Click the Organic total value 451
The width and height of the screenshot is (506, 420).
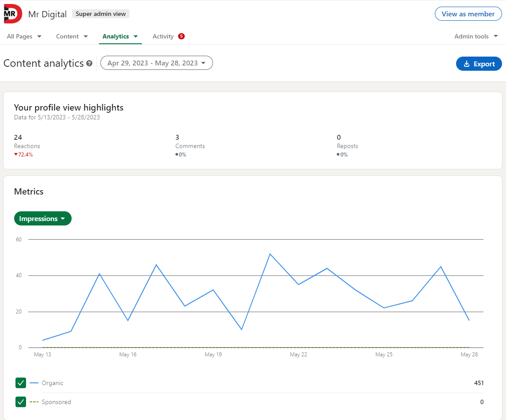click(x=479, y=383)
